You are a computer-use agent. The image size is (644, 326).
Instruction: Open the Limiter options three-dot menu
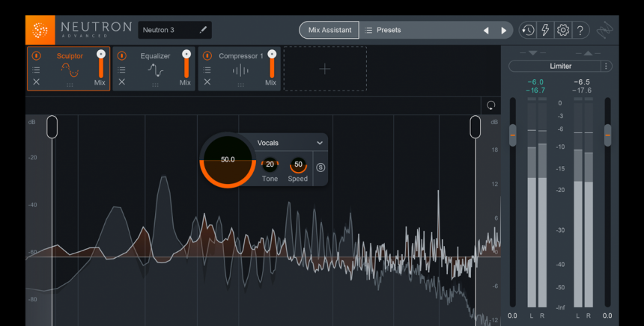[x=607, y=66]
